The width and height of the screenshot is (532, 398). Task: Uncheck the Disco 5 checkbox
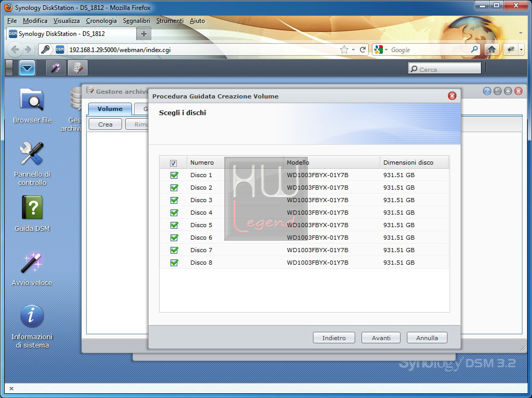174,225
